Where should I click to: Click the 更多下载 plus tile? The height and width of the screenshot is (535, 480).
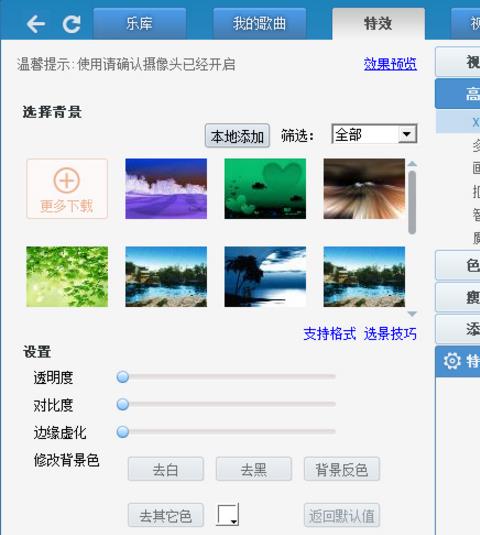tap(67, 189)
